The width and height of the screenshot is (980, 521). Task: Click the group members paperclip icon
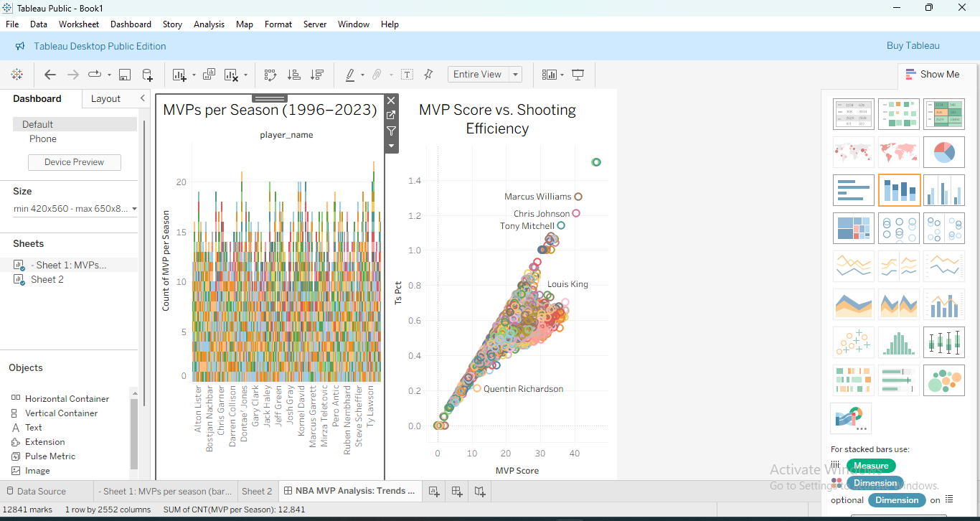click(x=376, y=75)
